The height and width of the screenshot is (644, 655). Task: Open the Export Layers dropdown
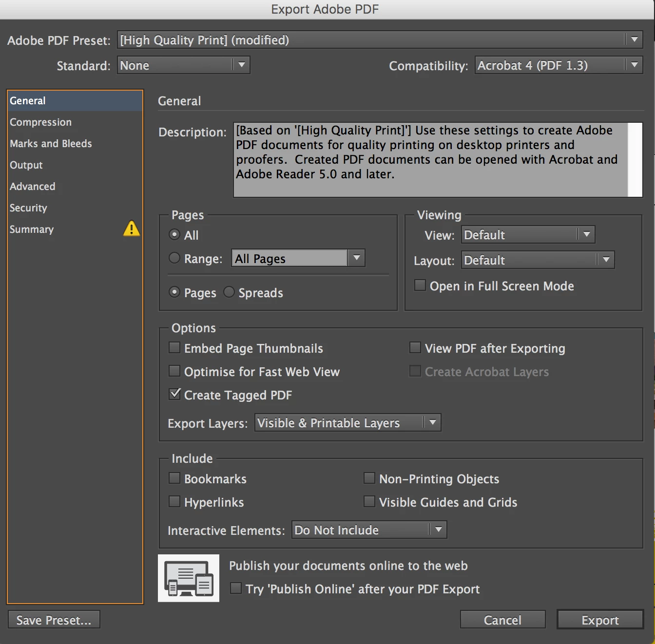348,422
